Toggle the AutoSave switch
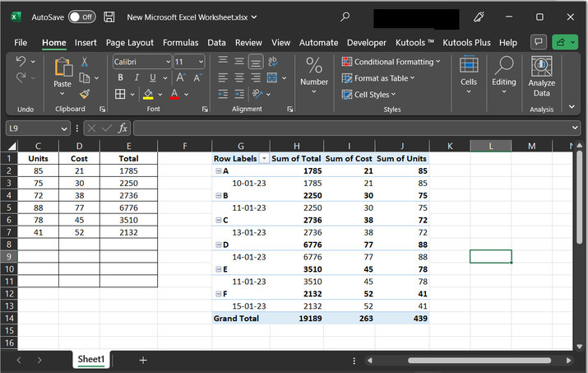The width and height of the screenshot is (588, 373). 81,16
